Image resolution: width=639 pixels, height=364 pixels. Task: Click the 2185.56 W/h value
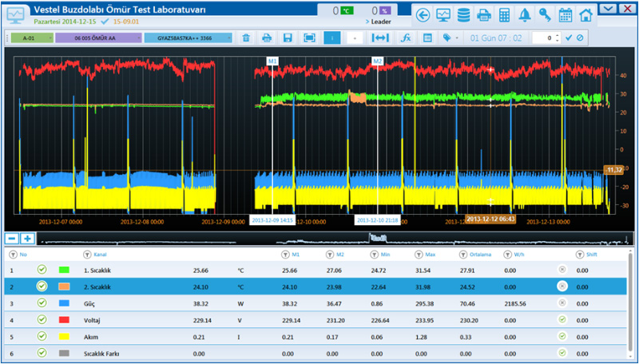(515, 304)
